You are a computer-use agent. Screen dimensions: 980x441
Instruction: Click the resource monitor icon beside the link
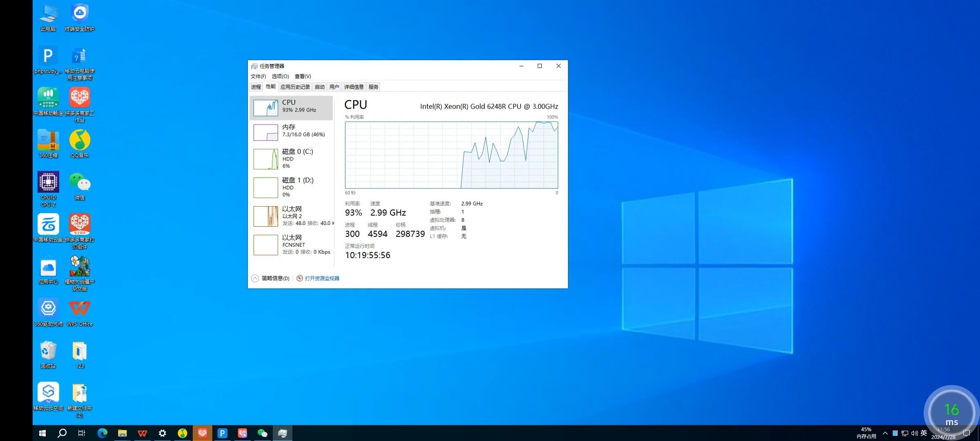(299, 278)
